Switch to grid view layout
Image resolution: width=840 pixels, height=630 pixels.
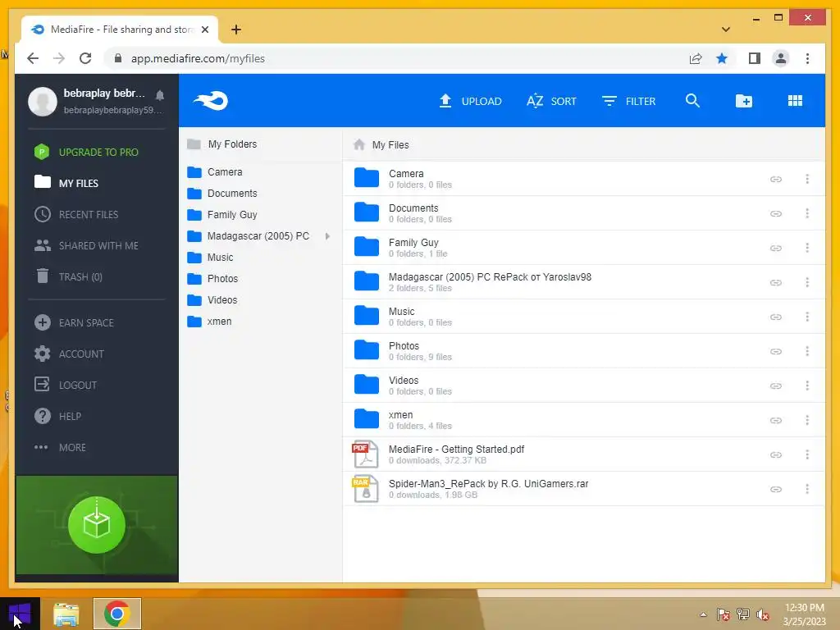(x=795, y=101)
